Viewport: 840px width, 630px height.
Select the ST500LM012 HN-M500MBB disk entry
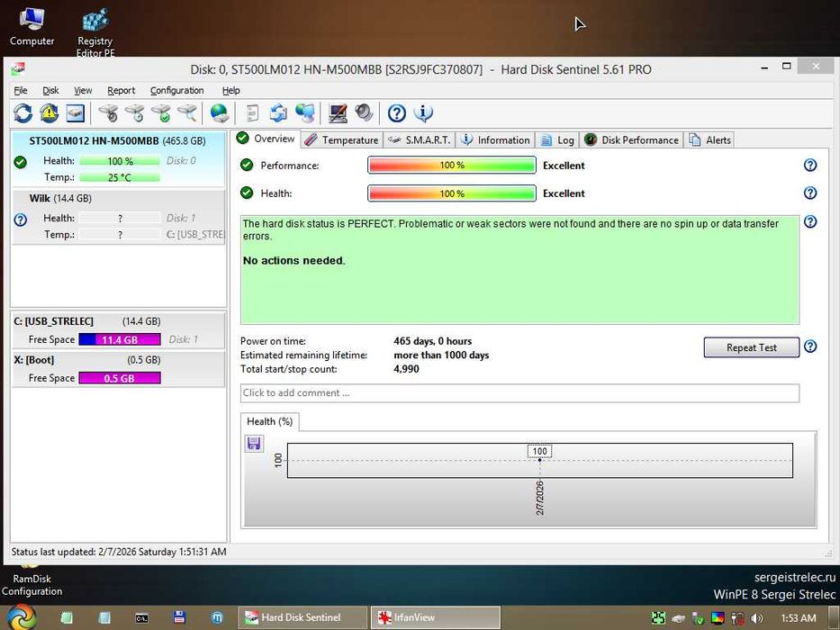click(118, 158)
